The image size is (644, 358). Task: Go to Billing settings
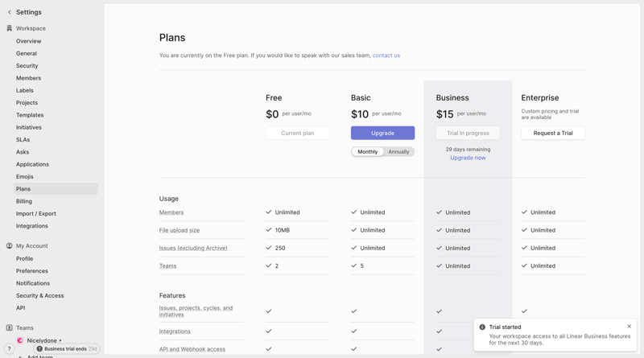[x=24, y=201]
